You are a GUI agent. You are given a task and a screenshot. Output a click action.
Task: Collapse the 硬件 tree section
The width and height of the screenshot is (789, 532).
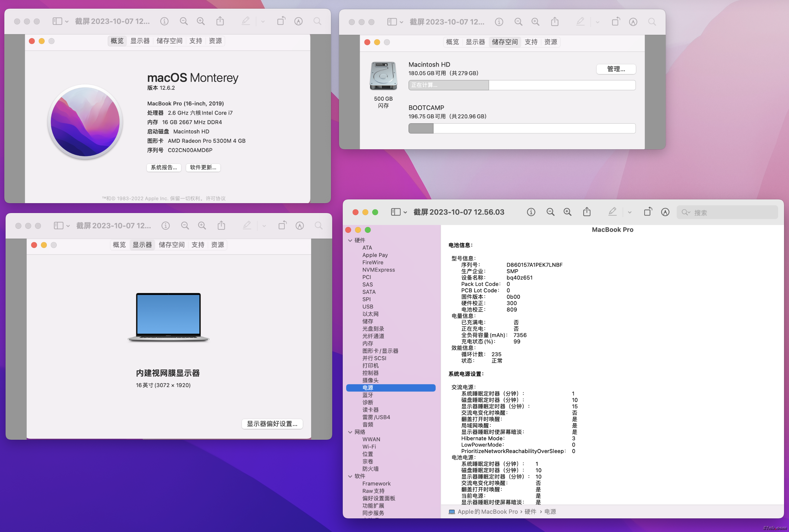pyautogui.click(x=350, y=240)
